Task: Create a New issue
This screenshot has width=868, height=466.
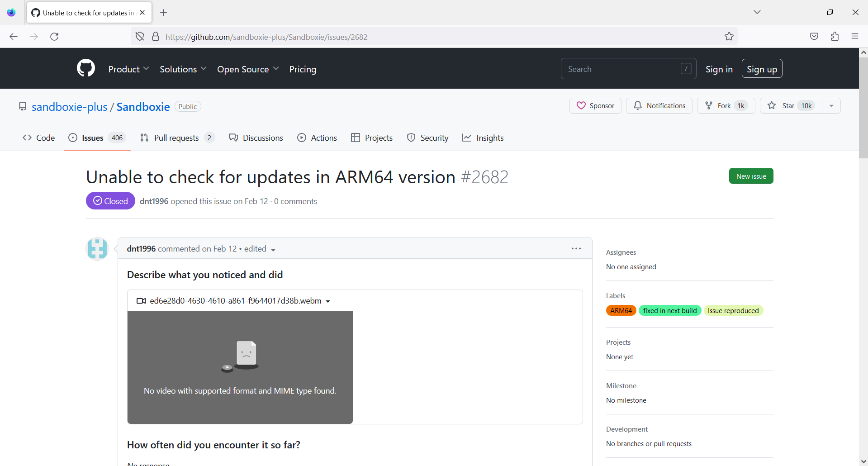Action: [751, 176]
